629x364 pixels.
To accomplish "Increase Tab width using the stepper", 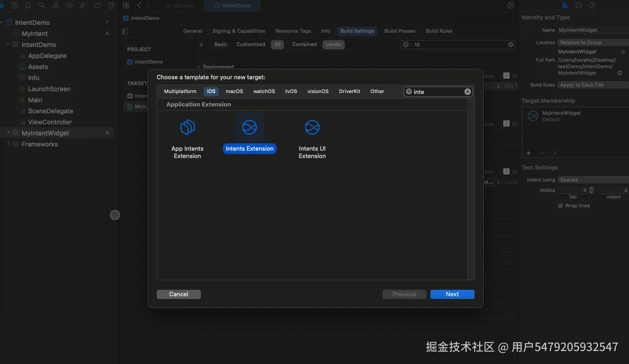I will click(x=592, y=188).
